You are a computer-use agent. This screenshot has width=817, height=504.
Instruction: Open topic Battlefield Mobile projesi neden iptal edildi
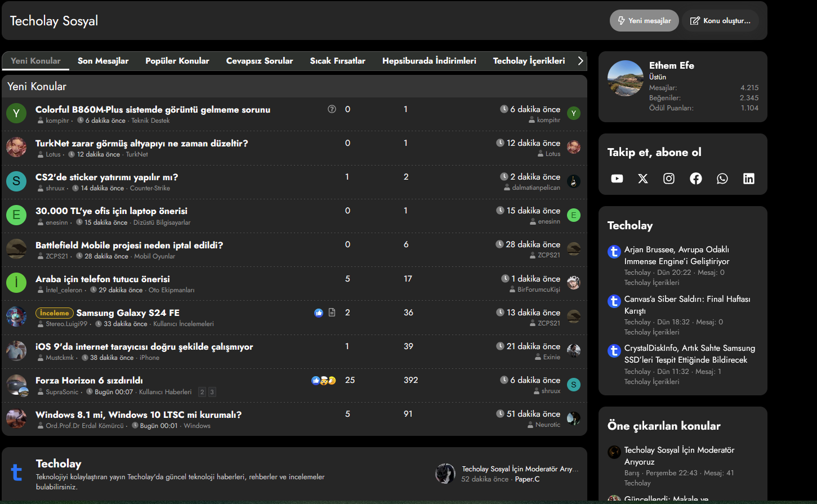130,245
